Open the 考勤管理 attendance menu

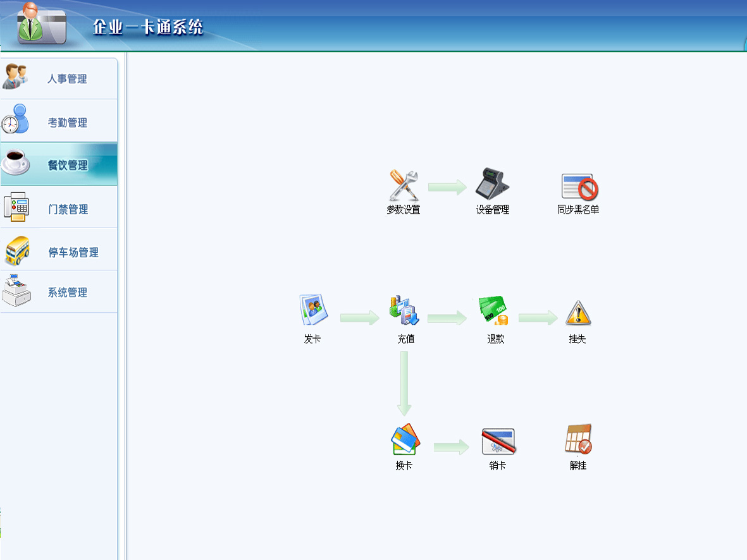tap(59, 123)
